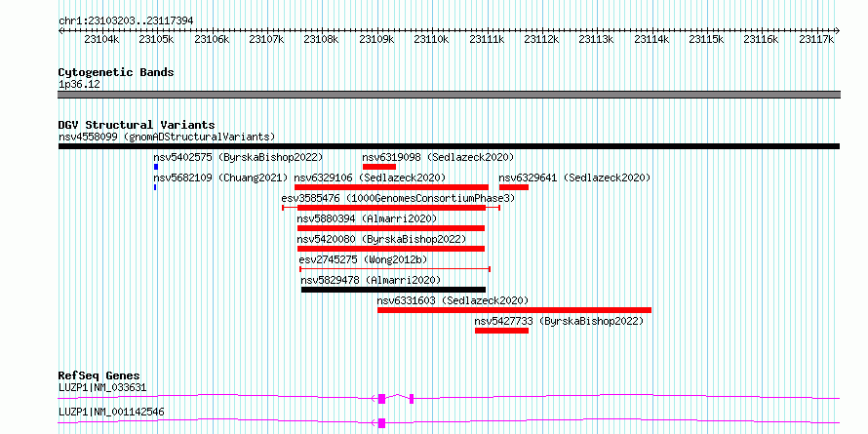868x434 pixels.
Task: Open the nsv6329106 (Sedlazeck2020) label
Action: click(x=370, y=178)
